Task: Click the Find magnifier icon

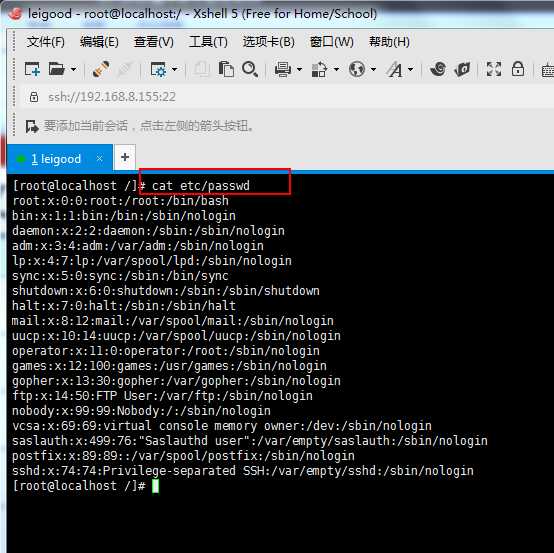Action: [x=250, y=69]
